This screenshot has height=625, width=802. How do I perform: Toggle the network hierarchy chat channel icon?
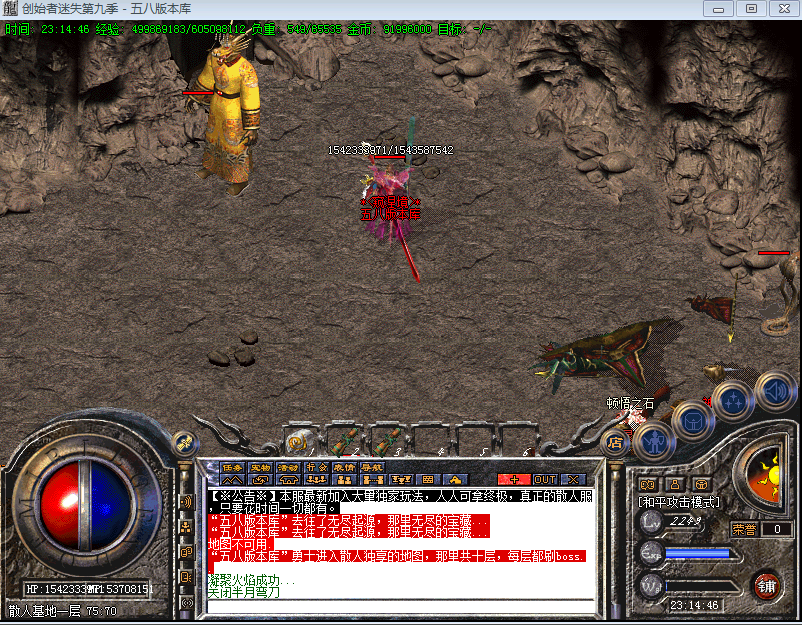pos(186,527)
